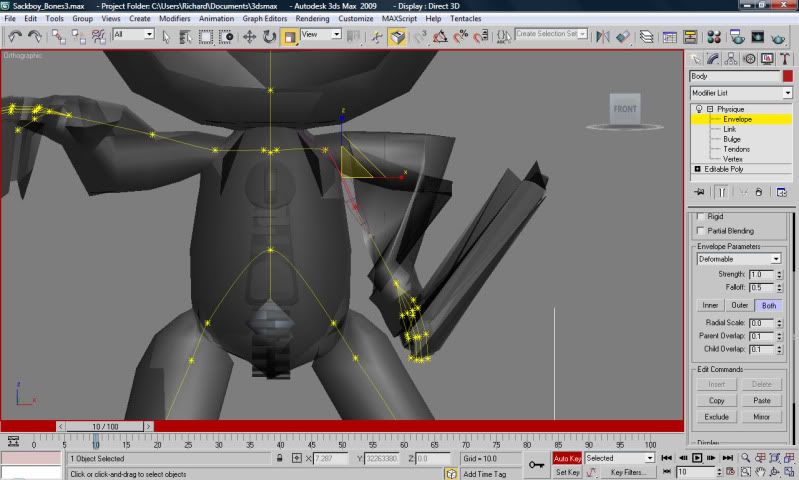Viewport: 799px width, 480px height.
Task: Select the Vertex sub-object level
Action: click(x=732, y=159)
